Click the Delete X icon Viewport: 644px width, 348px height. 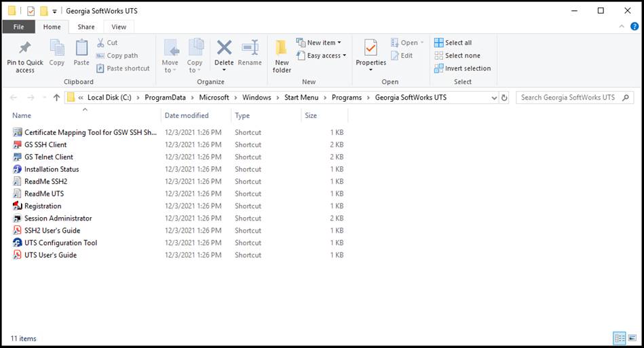point(224,47)
